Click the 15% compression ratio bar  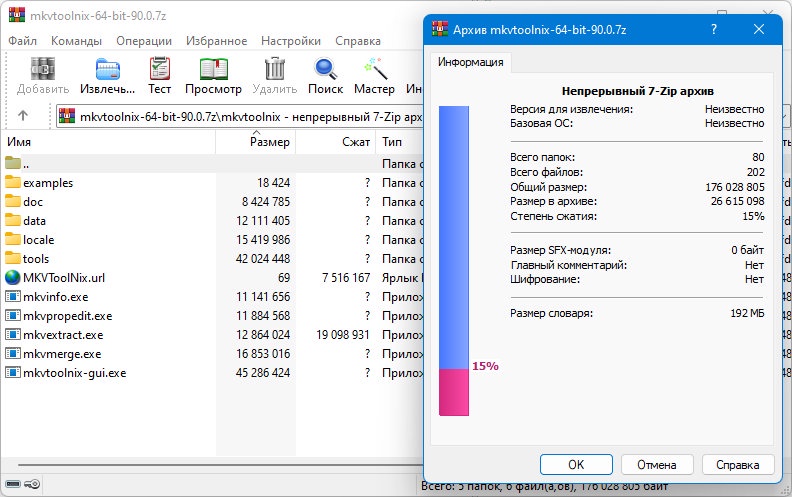click(x=454, y=261)
